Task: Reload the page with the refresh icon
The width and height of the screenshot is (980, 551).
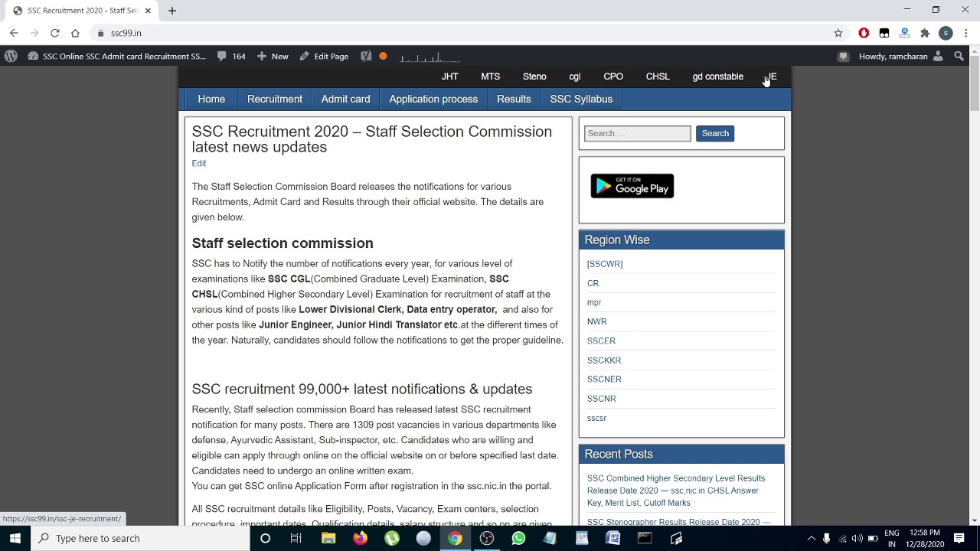Action: tap(55, 33)
